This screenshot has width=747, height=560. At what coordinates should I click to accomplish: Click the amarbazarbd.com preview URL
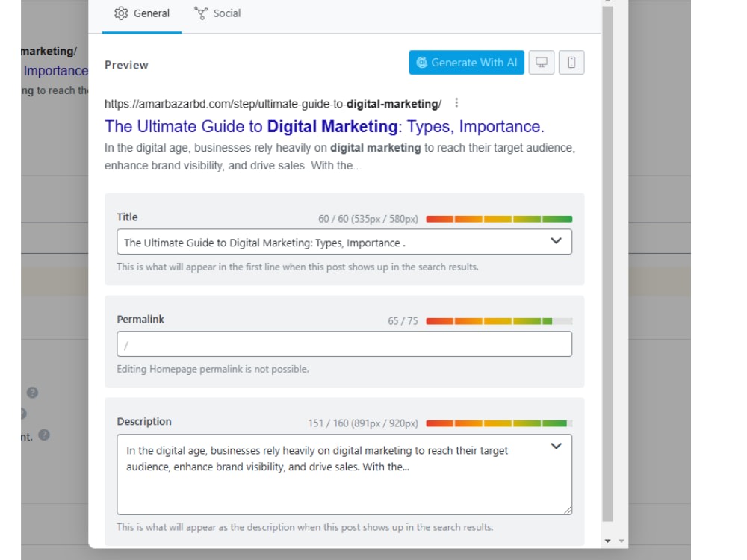tap(273, 104)
